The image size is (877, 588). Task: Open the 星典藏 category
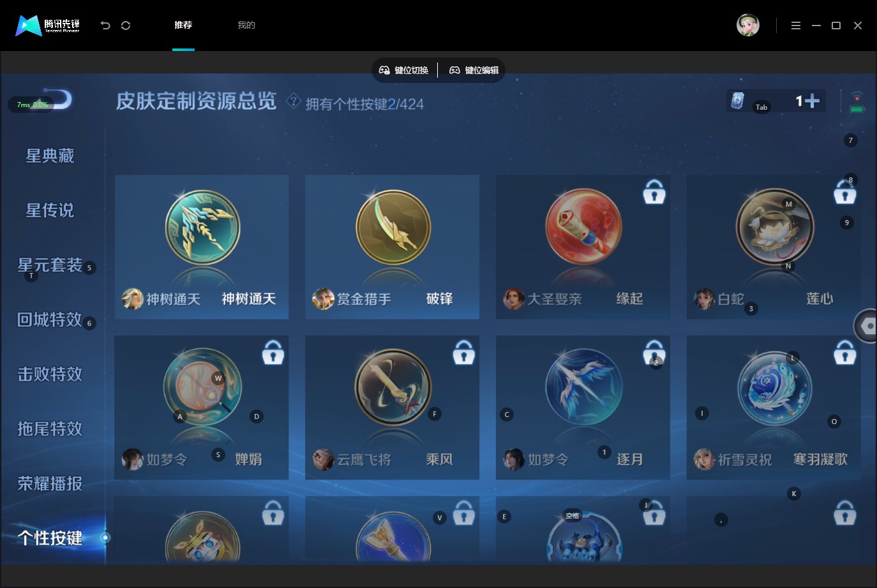pyautogui.click(x=50, y=156)
